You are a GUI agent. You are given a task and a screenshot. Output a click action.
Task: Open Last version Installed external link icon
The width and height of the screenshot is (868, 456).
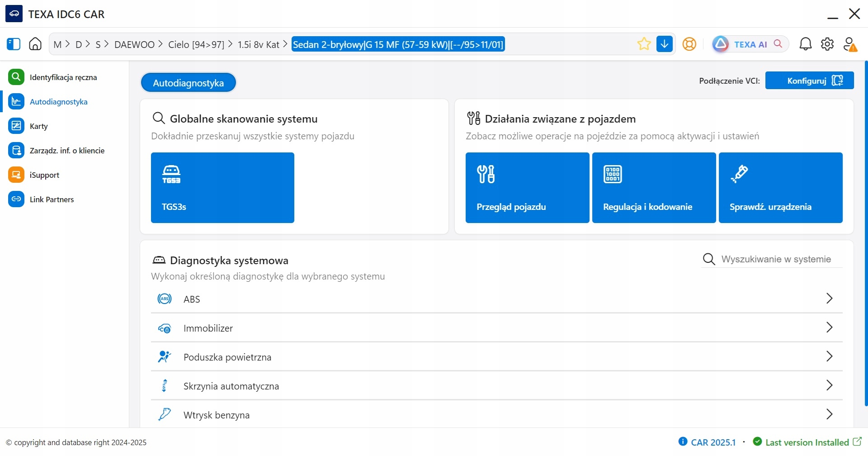tap(857, 442)
